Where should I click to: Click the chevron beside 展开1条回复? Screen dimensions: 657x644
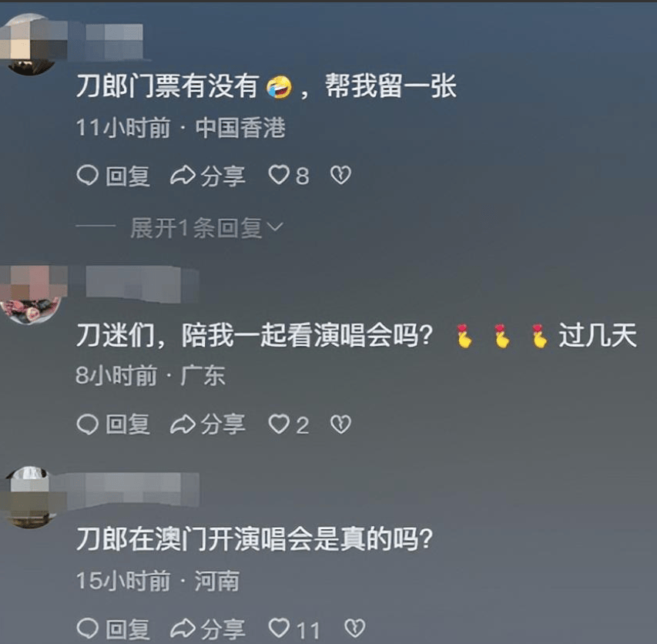click(x=275, y=226)
